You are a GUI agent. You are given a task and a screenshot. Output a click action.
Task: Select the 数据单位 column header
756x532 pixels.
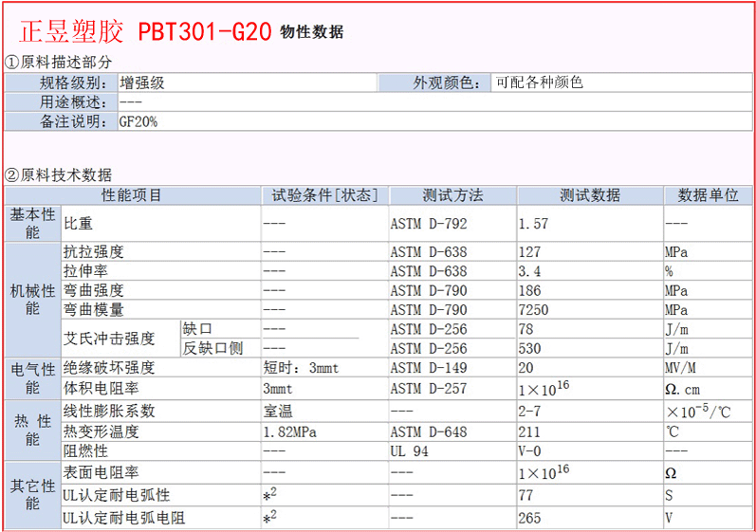coord(708,195)
